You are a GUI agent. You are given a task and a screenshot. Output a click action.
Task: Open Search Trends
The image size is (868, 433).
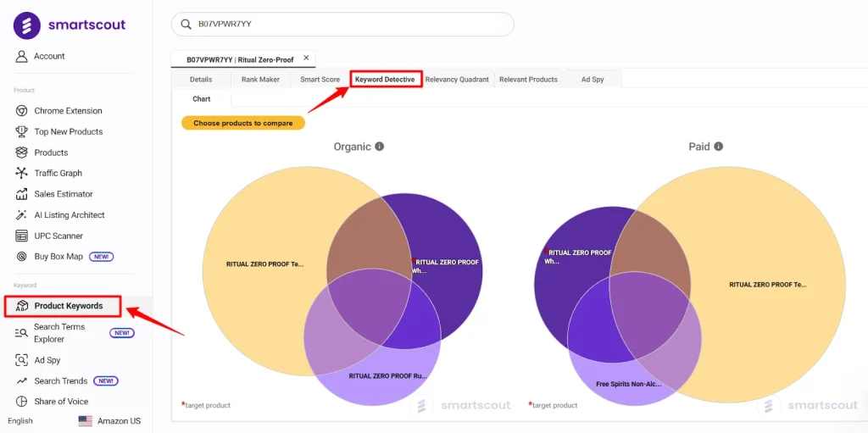(61, 381)
